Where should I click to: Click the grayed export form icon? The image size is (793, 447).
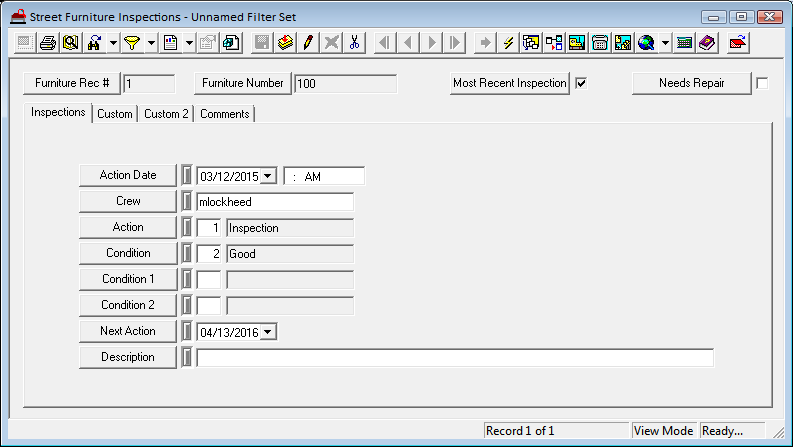pyautogui.click(x=208, y=43)
